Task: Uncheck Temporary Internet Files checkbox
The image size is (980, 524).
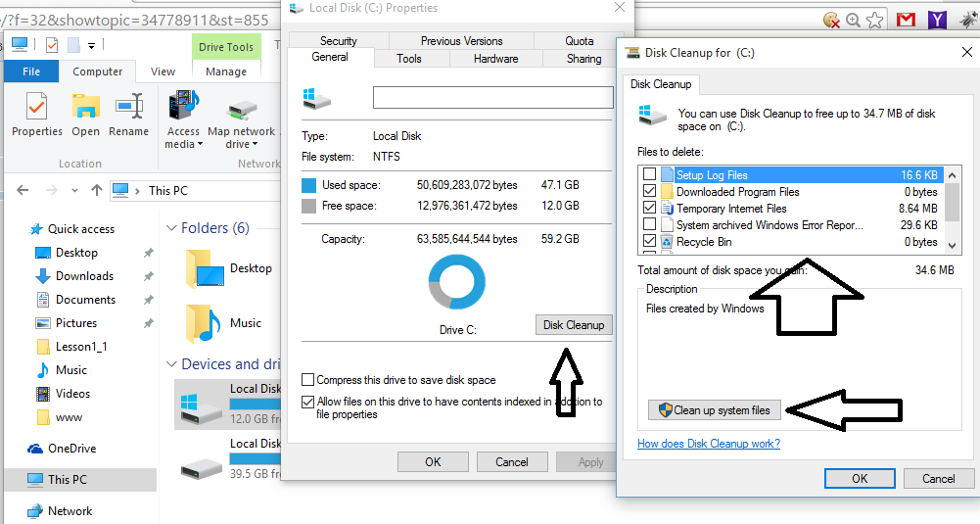Action: 649,208
